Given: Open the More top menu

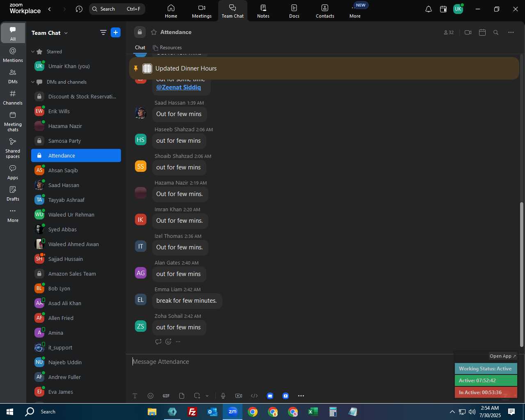Looking at the screenshot, I should pos(355,11).
